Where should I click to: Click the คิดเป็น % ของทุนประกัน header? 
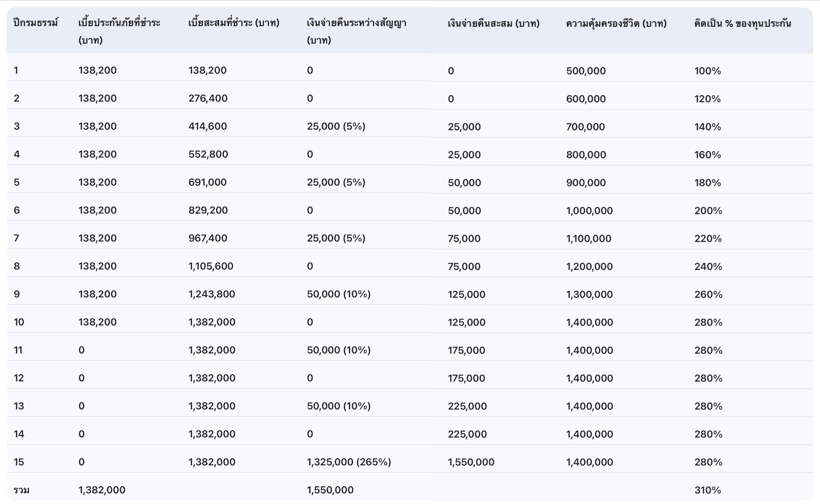742,24
